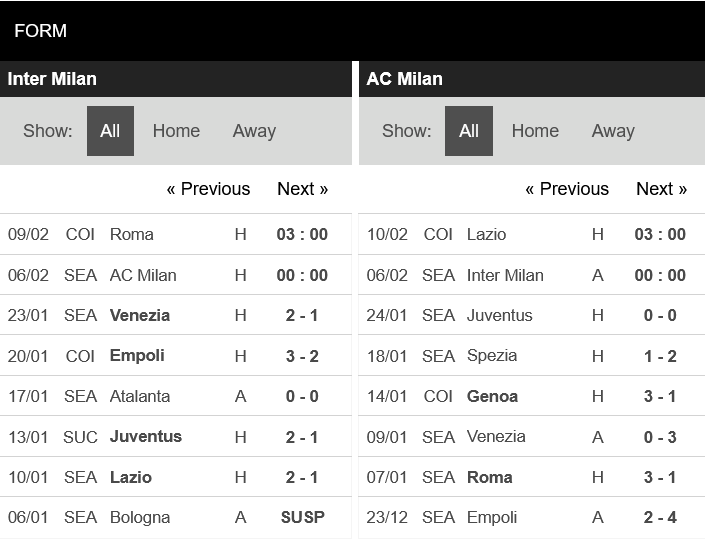Open AC Milan vs Lazio fixture
The image size is (705, 547).
[532, 234]
